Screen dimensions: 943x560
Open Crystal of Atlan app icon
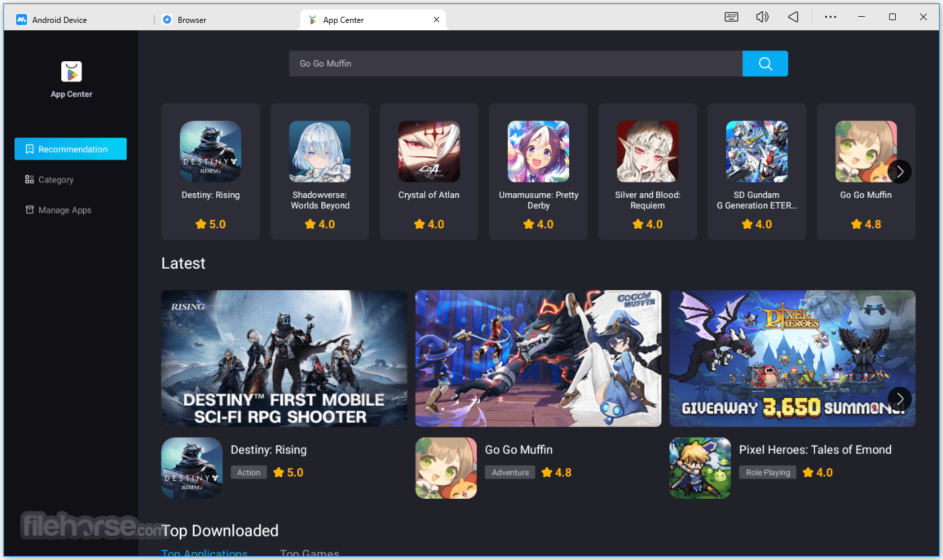pos(429,151)
